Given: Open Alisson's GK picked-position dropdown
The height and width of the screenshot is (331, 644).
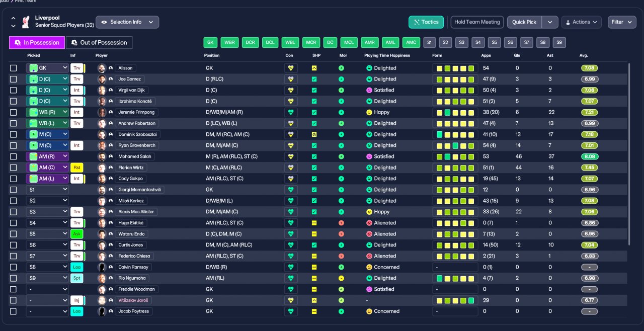Looking at the screenshot, I should tap(47, 68).
